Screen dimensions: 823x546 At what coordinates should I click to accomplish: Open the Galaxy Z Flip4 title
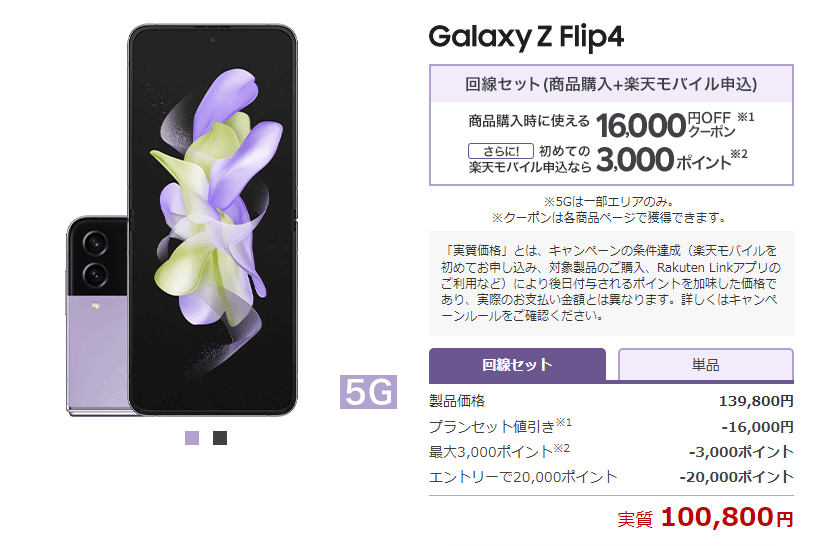[x=526, y=37]
